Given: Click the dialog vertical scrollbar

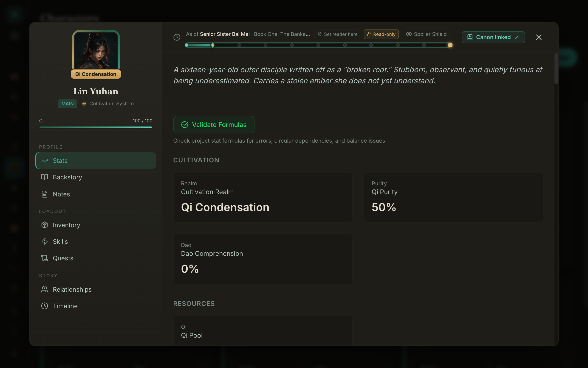Looking at the screenshot, I should coord(556,69).
